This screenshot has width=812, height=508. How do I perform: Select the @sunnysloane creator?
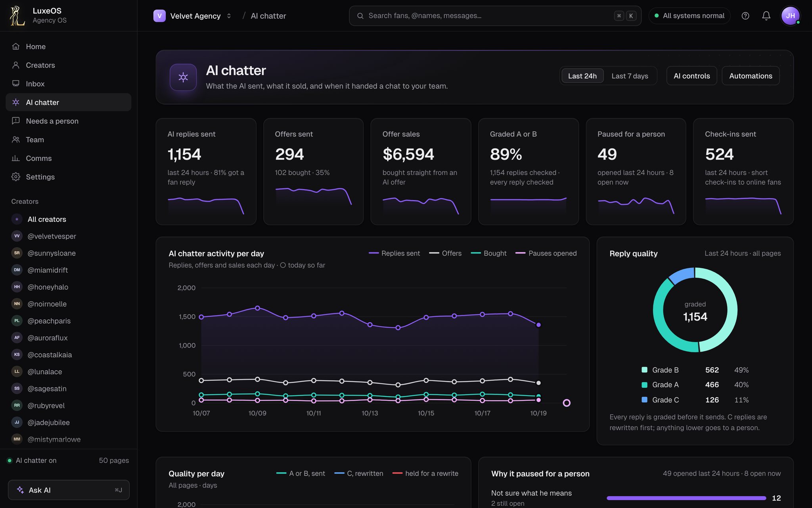point(68,253)
